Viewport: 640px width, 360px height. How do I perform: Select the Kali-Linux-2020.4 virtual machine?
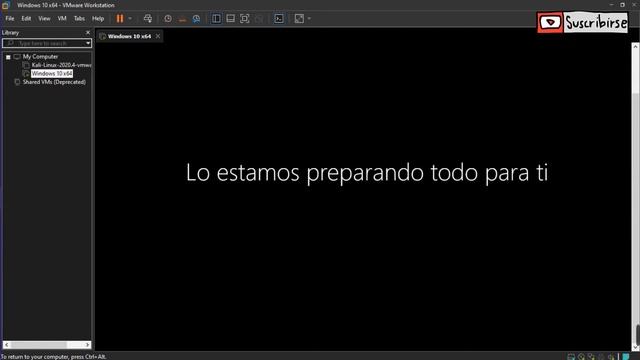coord(61,65)
